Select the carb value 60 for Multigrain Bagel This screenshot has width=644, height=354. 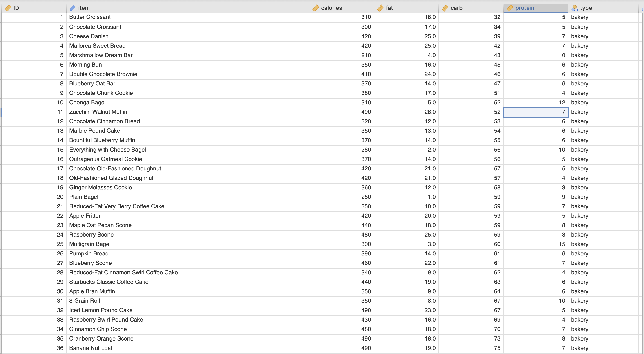[497, 244]
